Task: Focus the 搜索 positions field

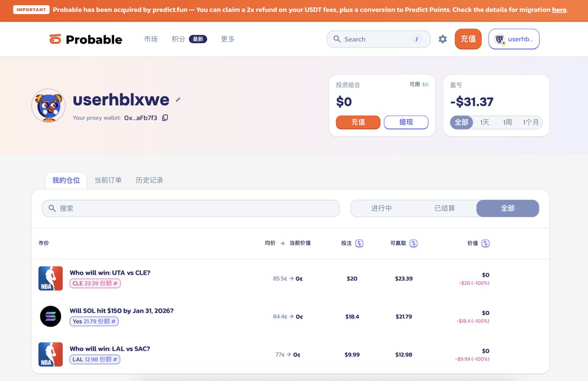Action: coord(191,208)
